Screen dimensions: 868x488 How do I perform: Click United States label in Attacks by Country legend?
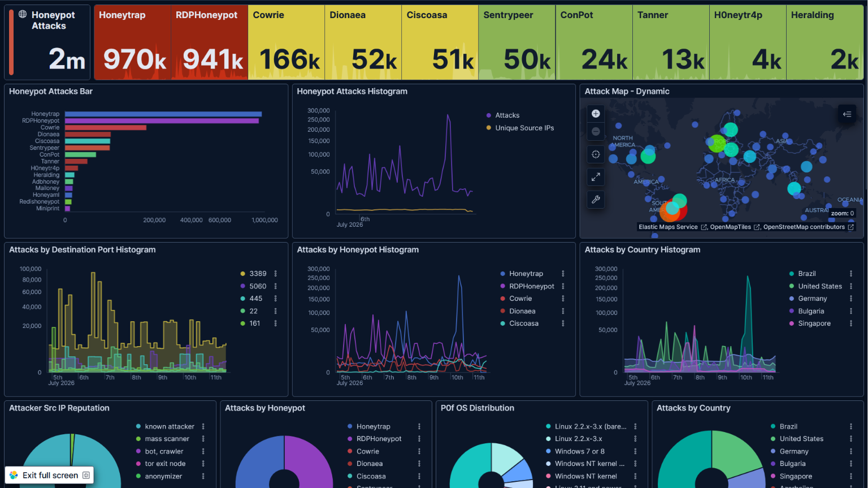tap(801, 439)
